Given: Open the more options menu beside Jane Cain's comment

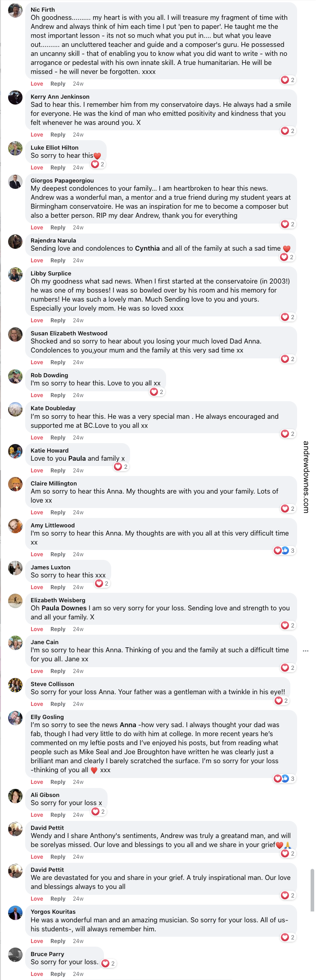Looking at the screenshot, I should click(306, 650).
